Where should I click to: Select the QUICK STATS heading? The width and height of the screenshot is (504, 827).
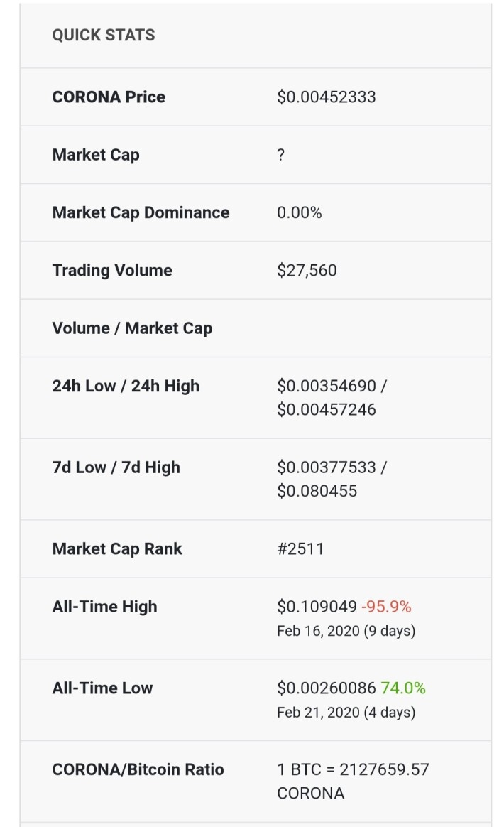(104, 35)
